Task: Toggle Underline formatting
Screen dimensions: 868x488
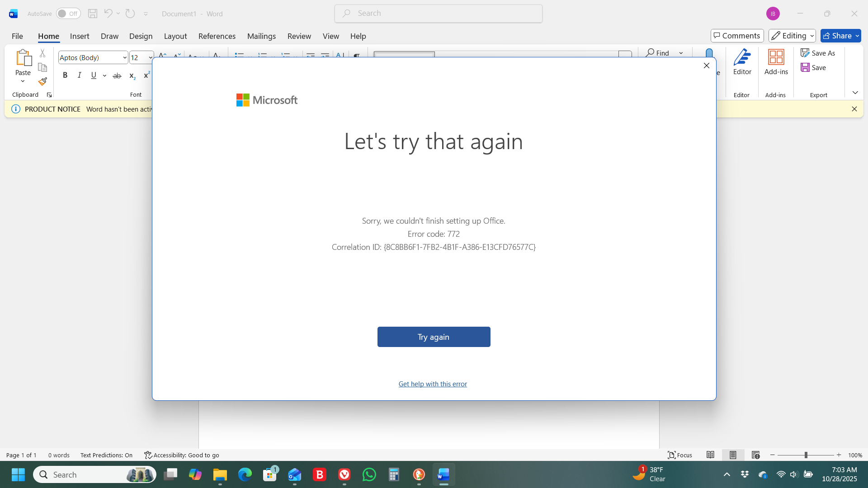Action: click(x=94, y=75)
